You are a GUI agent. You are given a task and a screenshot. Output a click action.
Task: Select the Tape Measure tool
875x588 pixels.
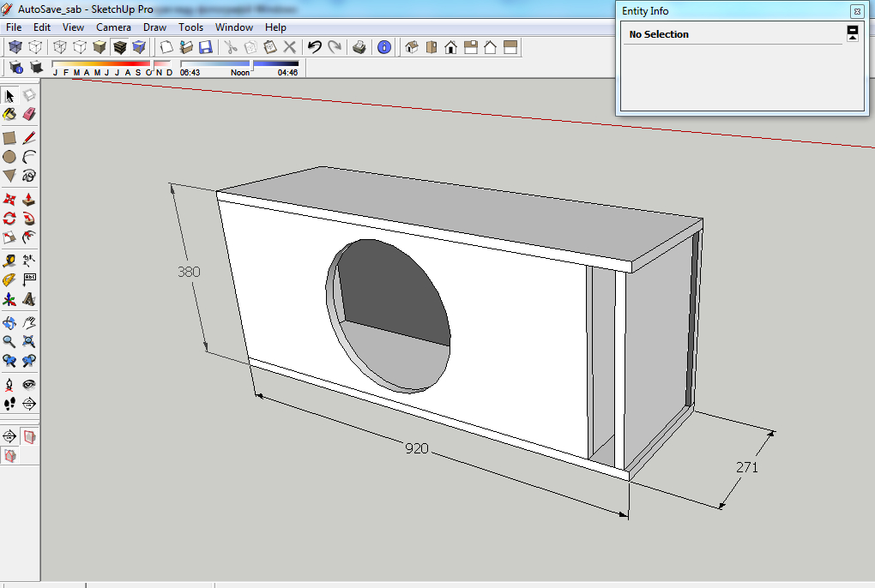coord(9,261)
